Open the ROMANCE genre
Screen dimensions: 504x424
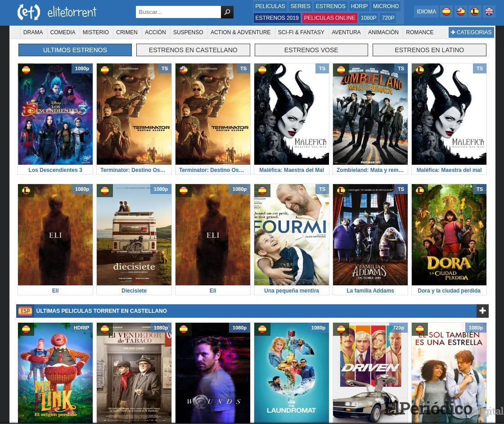coord(419,32)
